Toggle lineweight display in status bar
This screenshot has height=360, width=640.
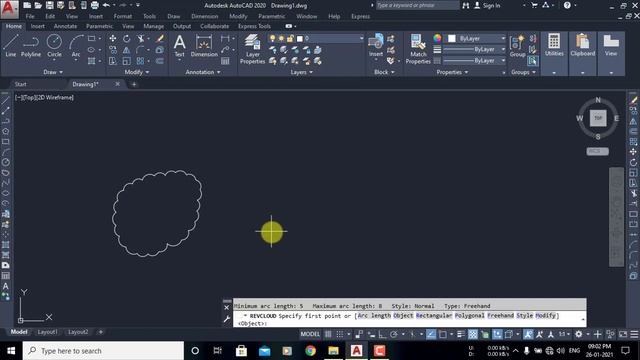(461, 334)
